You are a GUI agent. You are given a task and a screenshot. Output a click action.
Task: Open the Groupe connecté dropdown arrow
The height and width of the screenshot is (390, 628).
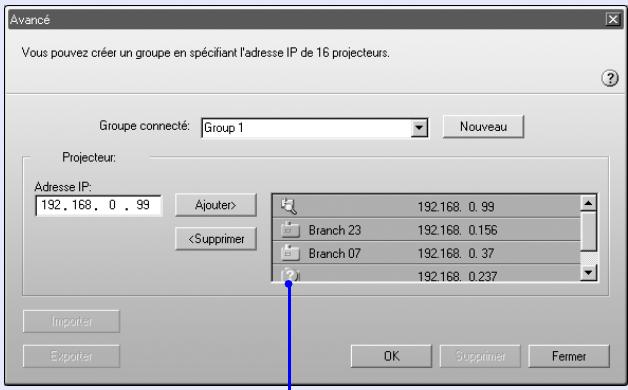point(419,128)
